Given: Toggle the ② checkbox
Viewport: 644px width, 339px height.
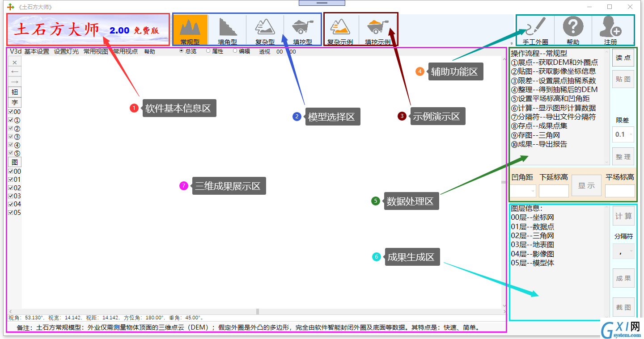Looking at the screenshot, I should pyautogui.click(x=11, y=128).
